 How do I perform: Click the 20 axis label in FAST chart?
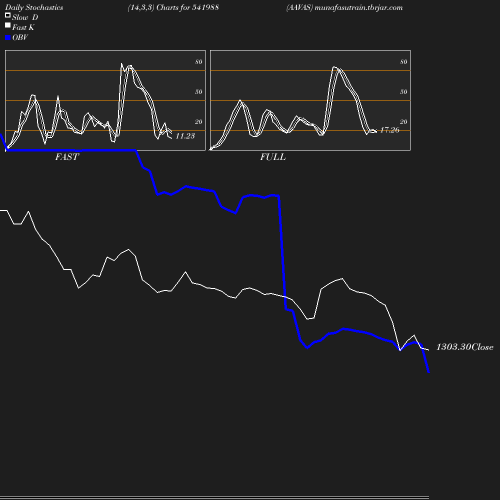click(x=199, y=122)
